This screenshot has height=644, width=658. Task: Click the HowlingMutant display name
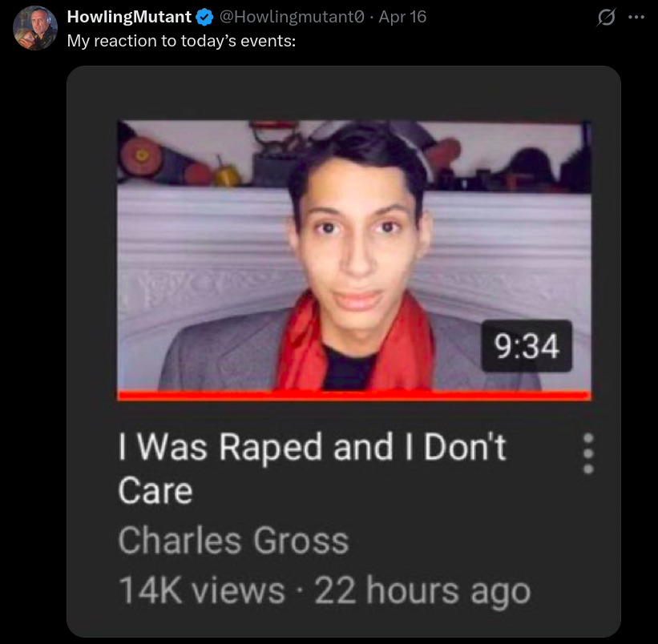[x=129, y=17]
